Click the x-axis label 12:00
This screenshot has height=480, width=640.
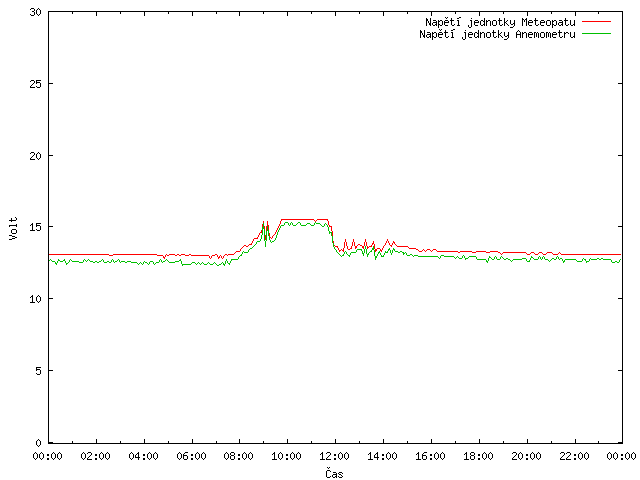335,456
